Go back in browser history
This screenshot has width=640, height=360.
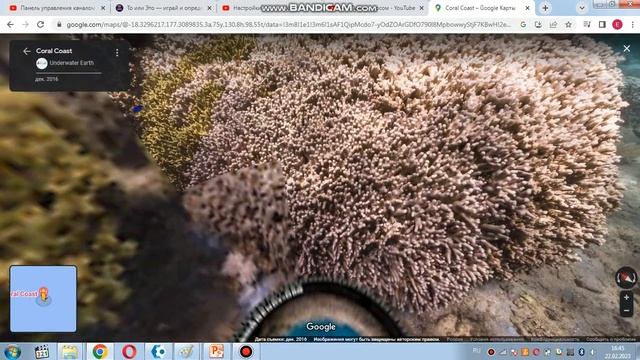[11, 24]
